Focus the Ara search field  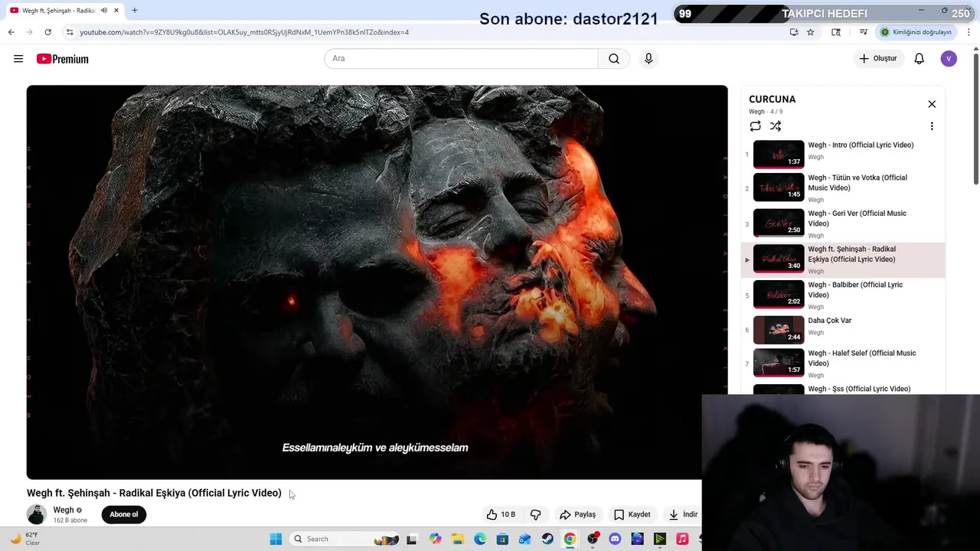[461, 59]
